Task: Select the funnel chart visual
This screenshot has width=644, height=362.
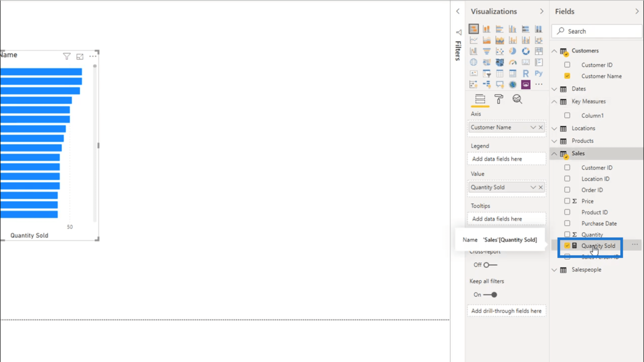Action: [486, 51]
